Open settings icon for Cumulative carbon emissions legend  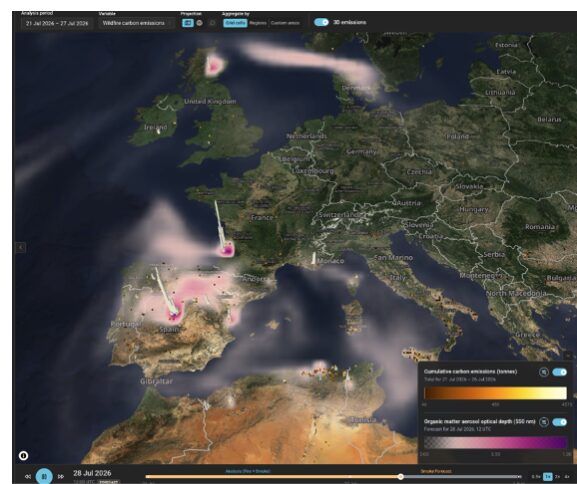[544, 372]
